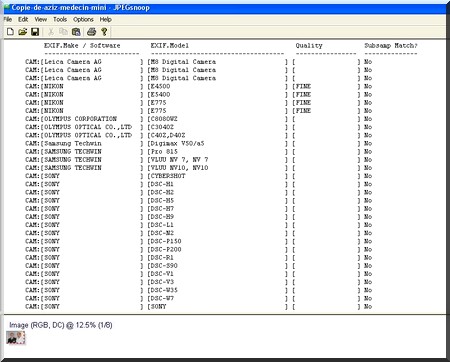Click the New document toolbar icon

tap(10, 32)
